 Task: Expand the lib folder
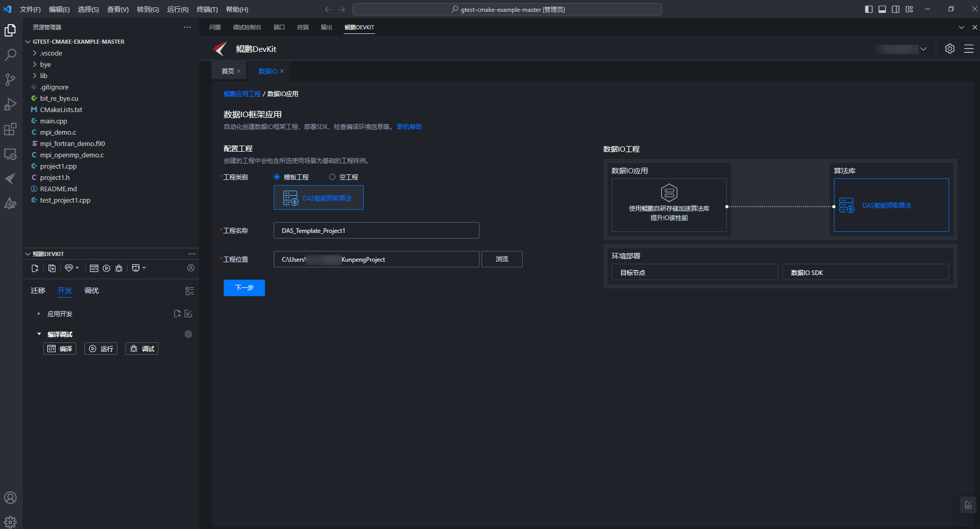pos(34,76)
